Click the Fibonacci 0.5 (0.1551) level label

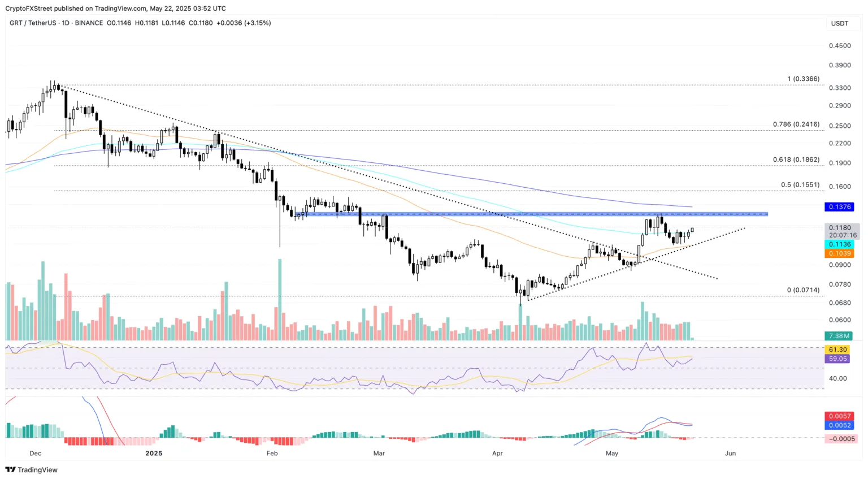[800, 185]
